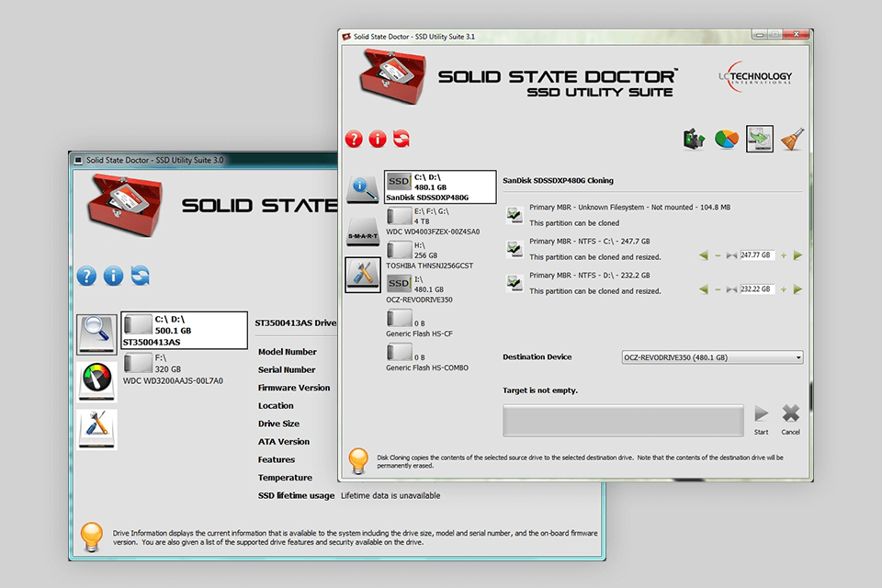882x588 pixels.
Task: Click plus for D:\ partition size
Action: [x=784, y=289]
